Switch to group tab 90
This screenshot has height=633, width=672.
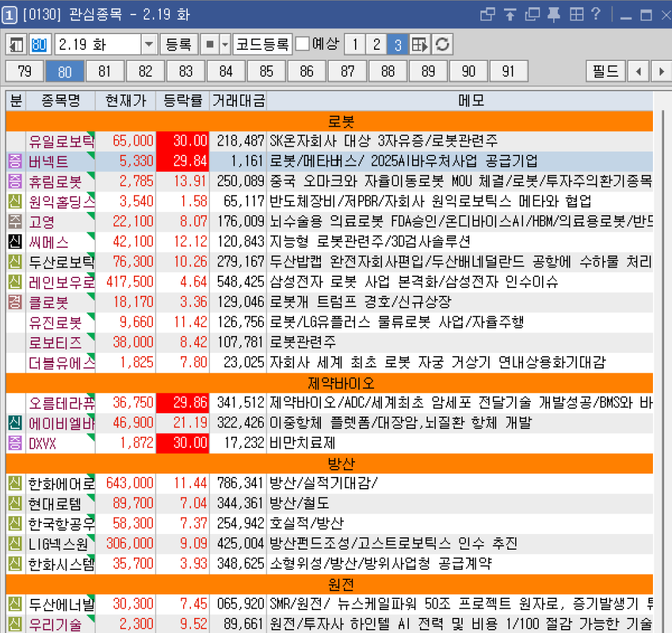click(469, 71)
